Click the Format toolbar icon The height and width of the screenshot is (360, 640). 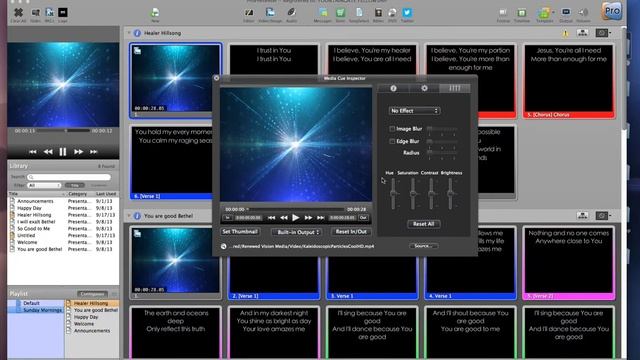click(x=503, y=13)
